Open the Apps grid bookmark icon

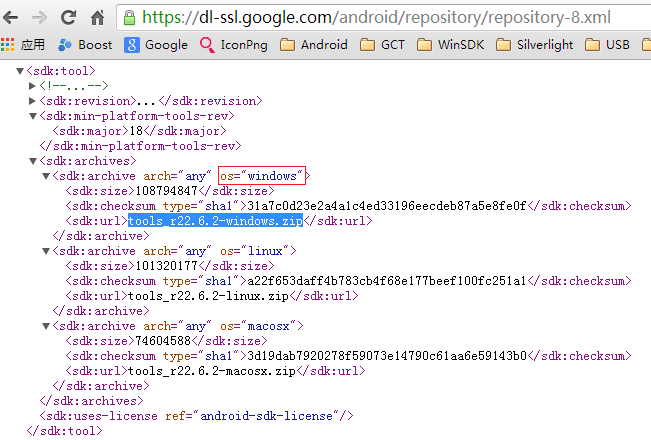(7, 44)
